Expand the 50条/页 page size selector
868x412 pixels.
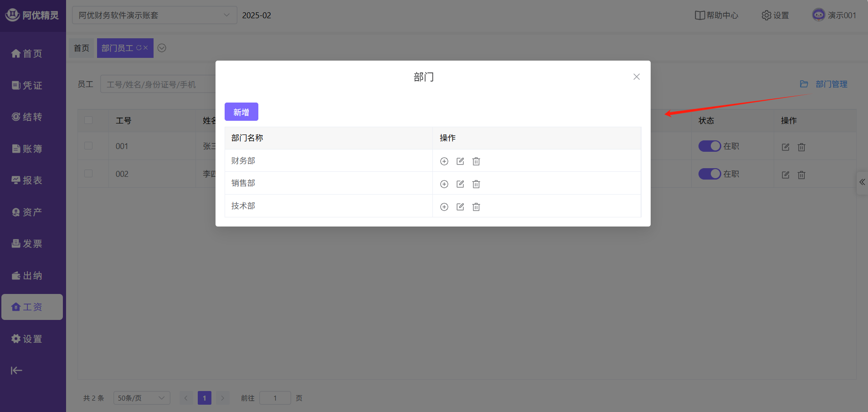(141, 398)
